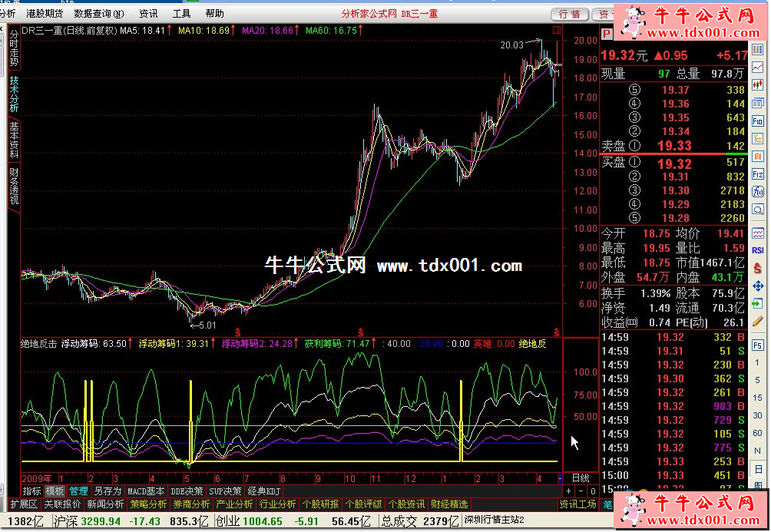This screenshot has width=771, height=532.
Task: Click the 另存为 button
Action: (108, 491)
